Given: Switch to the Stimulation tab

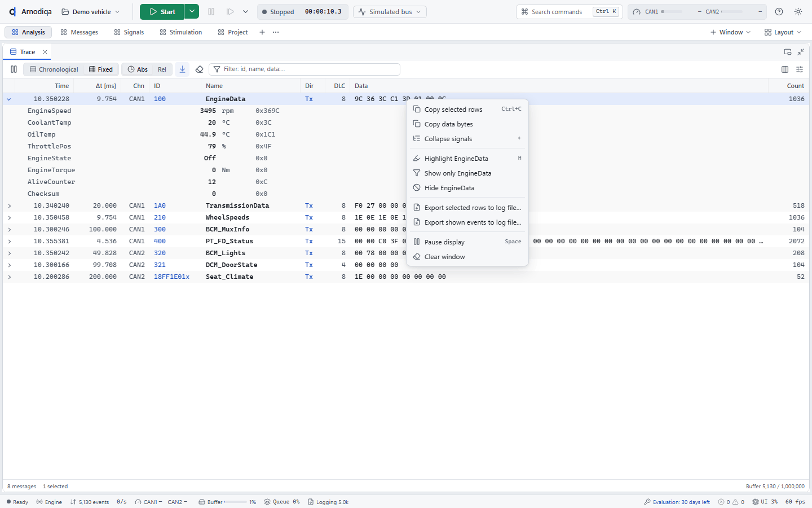Looking at the screenshot, I should coord(181,32).
